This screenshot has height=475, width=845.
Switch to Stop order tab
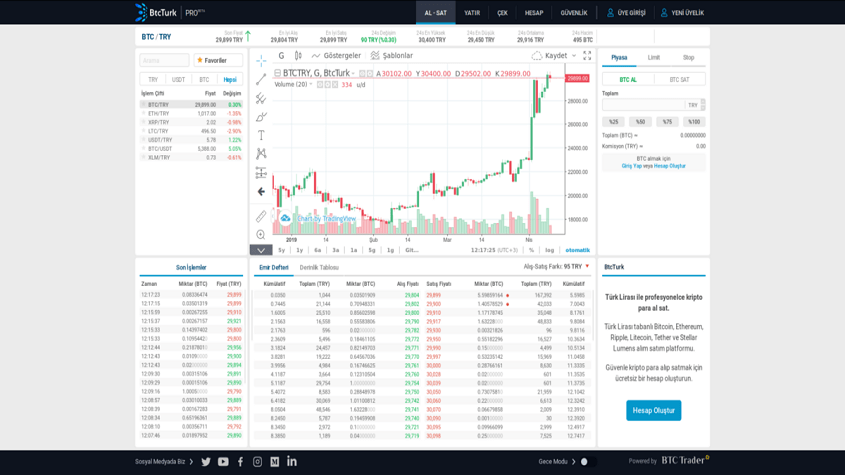(688, 58)
